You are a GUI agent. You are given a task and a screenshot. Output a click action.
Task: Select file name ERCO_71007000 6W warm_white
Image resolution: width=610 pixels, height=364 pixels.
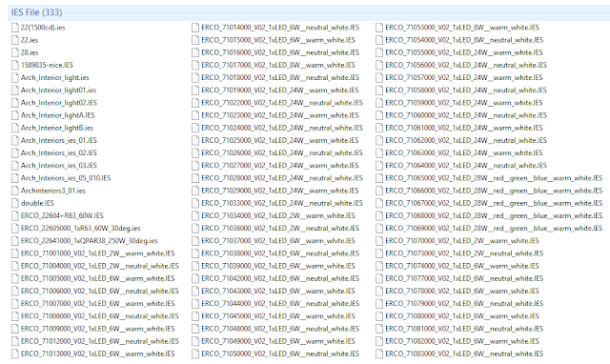pyautogui.click(x=97, y=304)
